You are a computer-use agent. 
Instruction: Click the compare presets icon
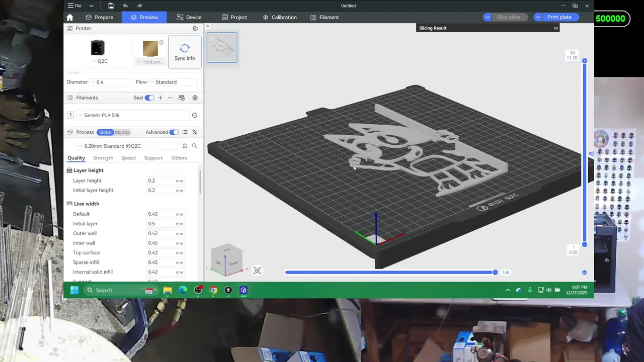tap(195, 132)
